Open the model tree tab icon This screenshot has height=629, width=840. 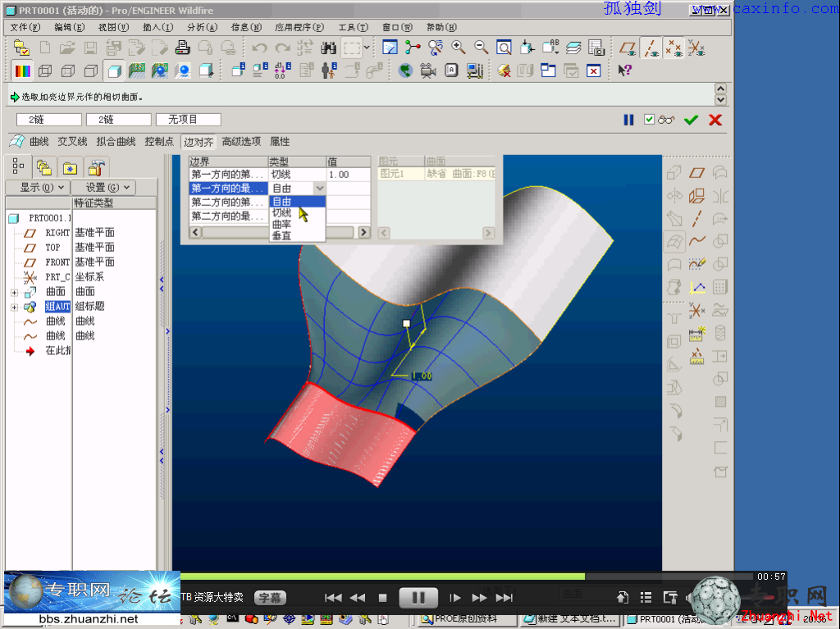coord(18,167)
